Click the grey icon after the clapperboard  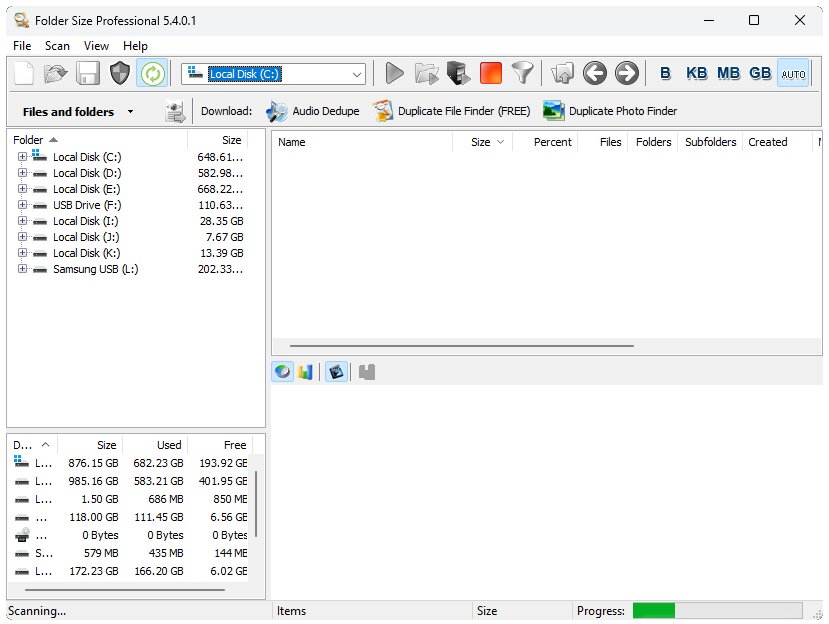point(366,372)
